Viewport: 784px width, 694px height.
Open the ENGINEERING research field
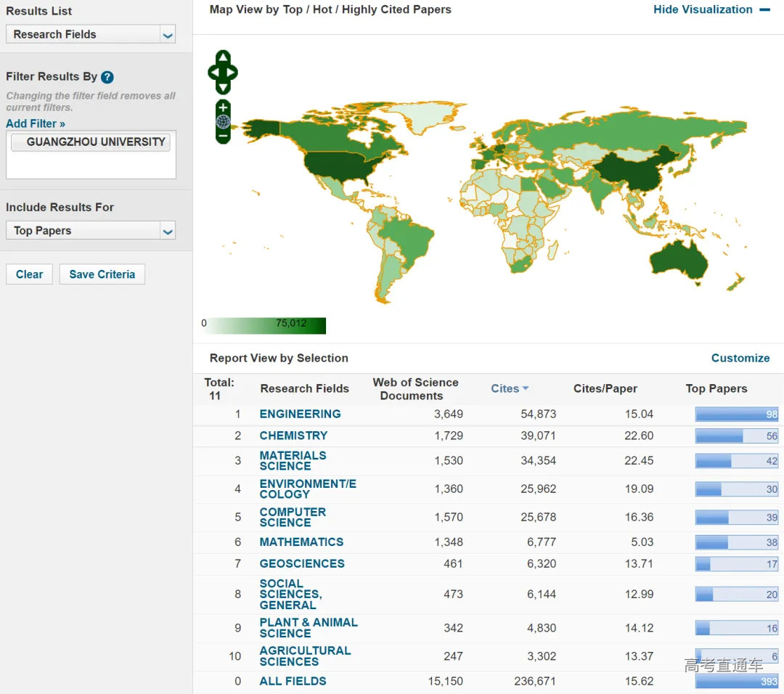coord(300,414)
